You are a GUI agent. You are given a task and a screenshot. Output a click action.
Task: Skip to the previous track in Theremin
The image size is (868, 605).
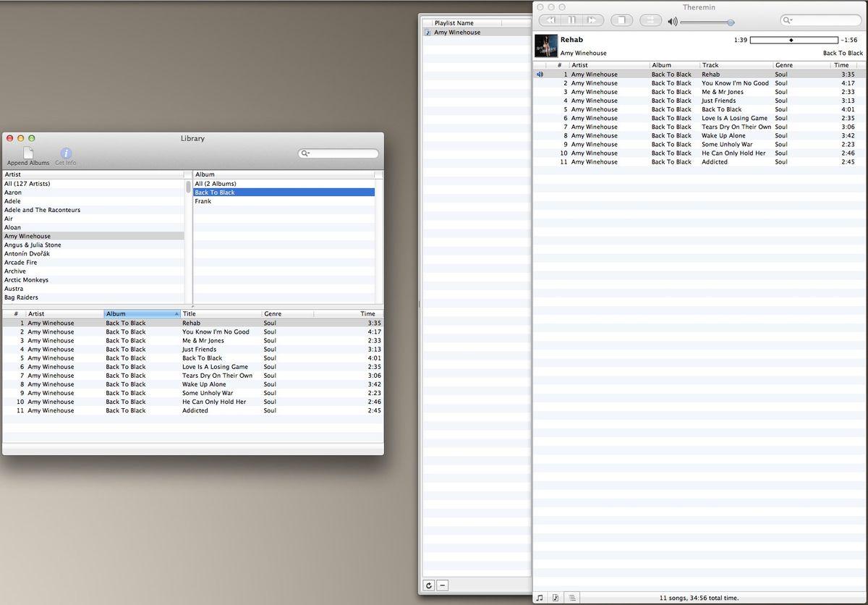(x=551, y=20)
